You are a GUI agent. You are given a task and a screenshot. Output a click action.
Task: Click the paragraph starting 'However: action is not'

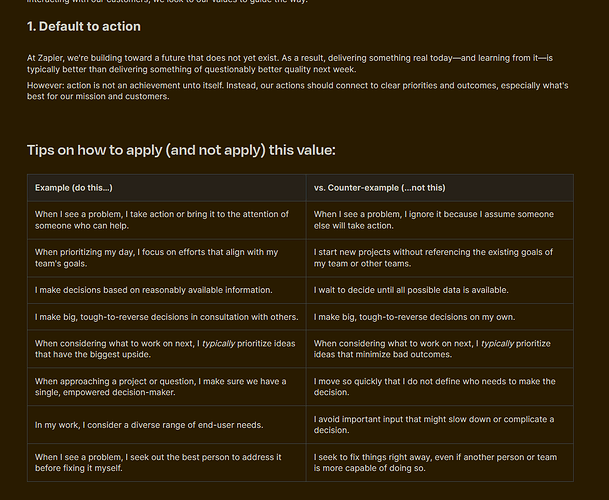click(x=298, y=91)
